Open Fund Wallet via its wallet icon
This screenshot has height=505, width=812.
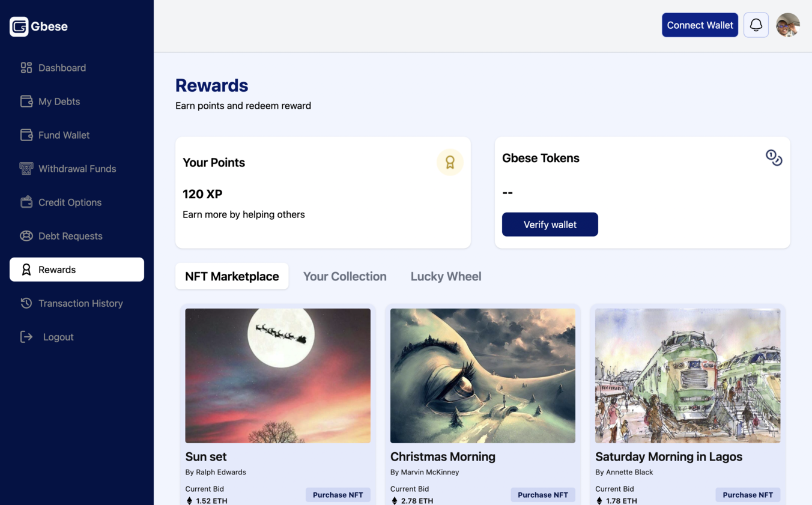coord(26,135)
